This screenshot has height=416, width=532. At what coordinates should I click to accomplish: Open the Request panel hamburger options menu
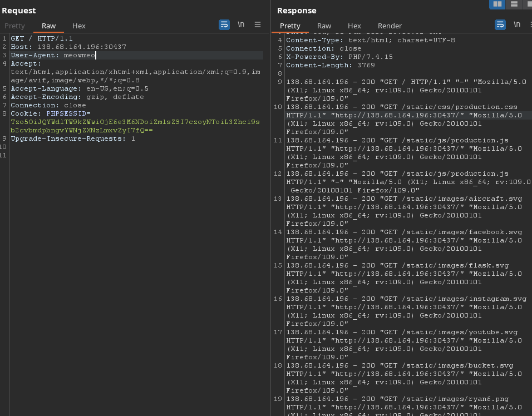258,24
